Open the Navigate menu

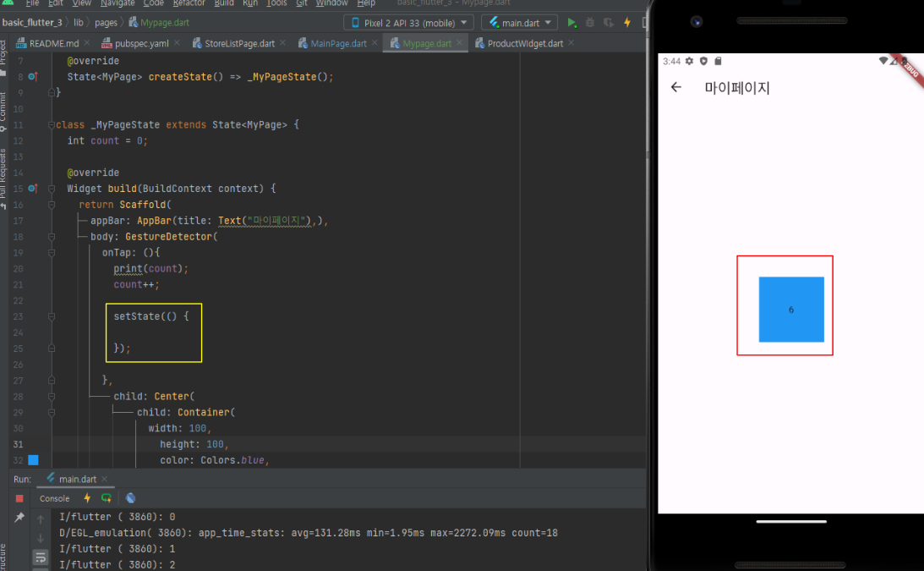tap(118, 3)
